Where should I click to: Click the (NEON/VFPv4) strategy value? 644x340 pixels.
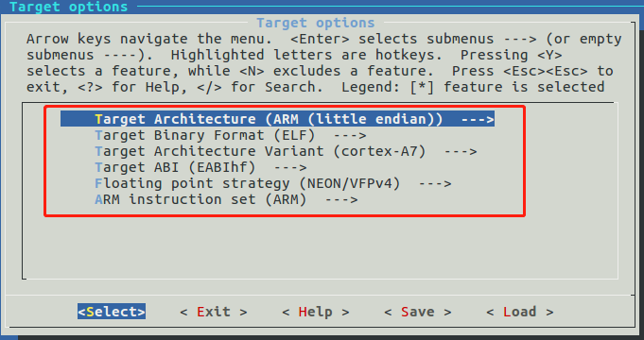350,183
